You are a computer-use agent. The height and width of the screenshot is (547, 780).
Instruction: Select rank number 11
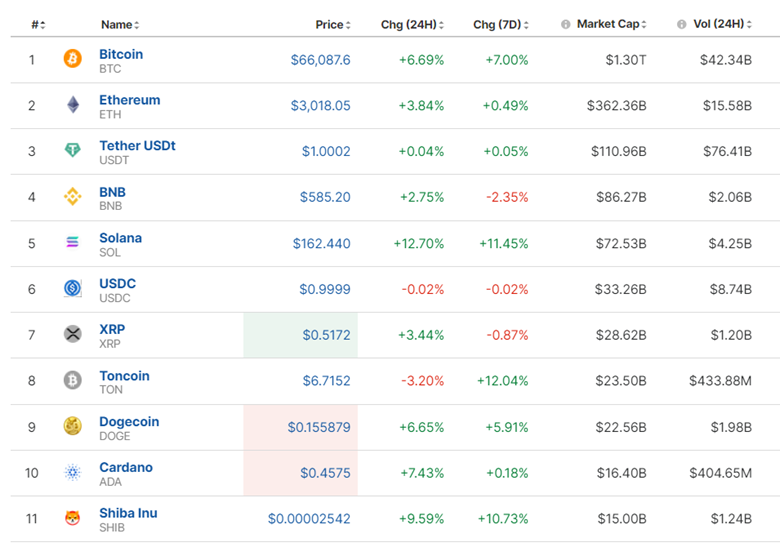click(31, 519)
